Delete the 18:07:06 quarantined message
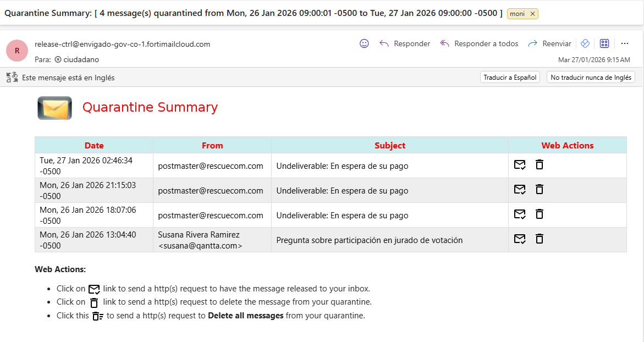 pyautogui.click(x=540, y=213)
